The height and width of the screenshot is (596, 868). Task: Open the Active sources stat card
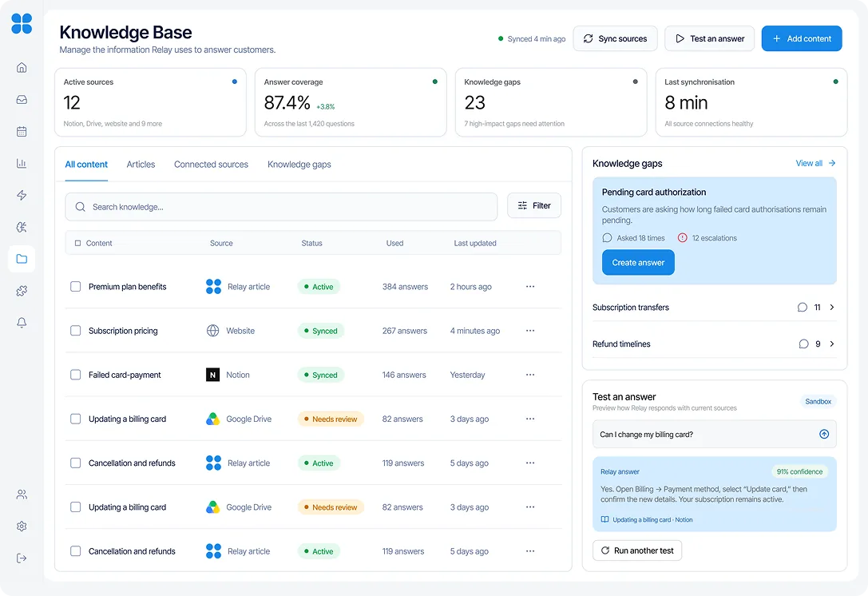pos(151,102)
